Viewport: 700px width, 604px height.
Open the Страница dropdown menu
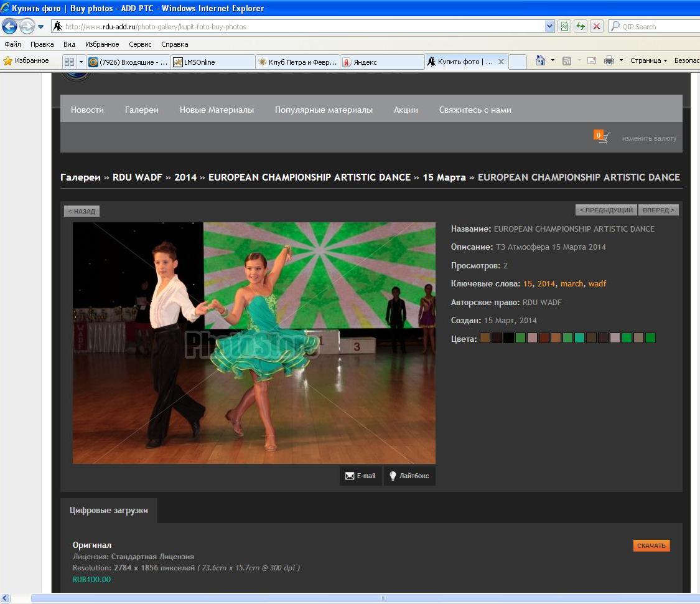[648, 60]
